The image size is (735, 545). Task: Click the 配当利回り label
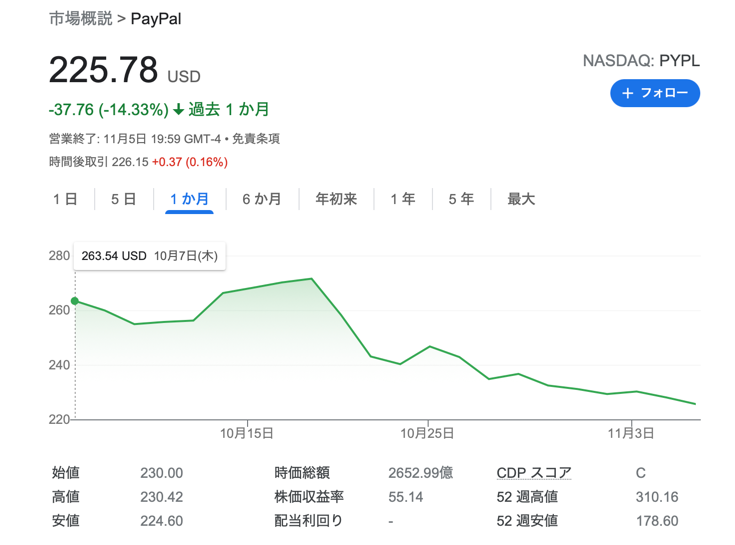pos(308,521)
